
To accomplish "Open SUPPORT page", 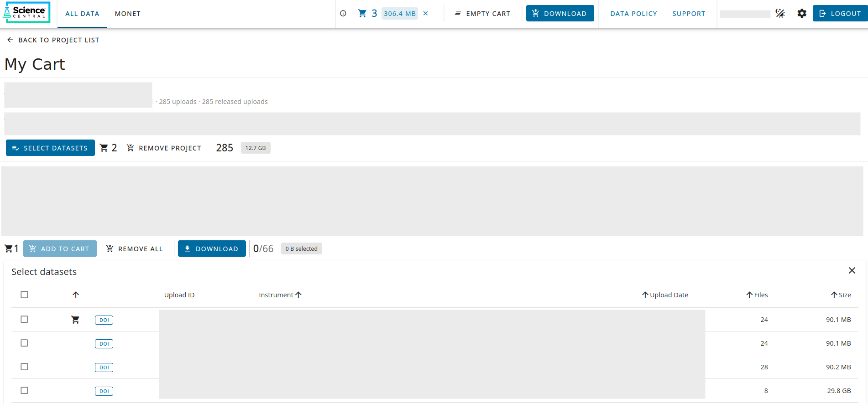I will coord(689,14).
